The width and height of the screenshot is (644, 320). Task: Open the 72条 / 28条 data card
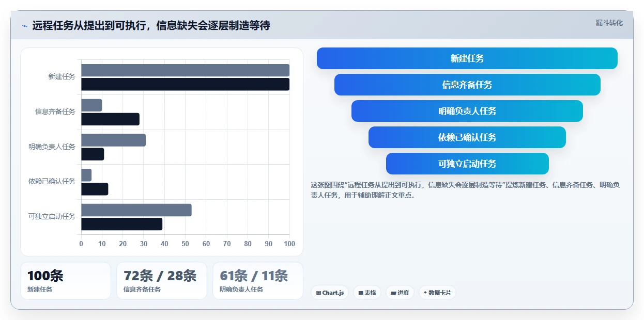click(x=162, y=281)
